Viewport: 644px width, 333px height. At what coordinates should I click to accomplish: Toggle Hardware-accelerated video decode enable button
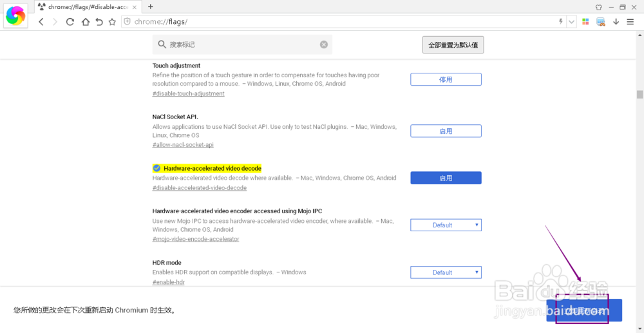pos(446,178)
